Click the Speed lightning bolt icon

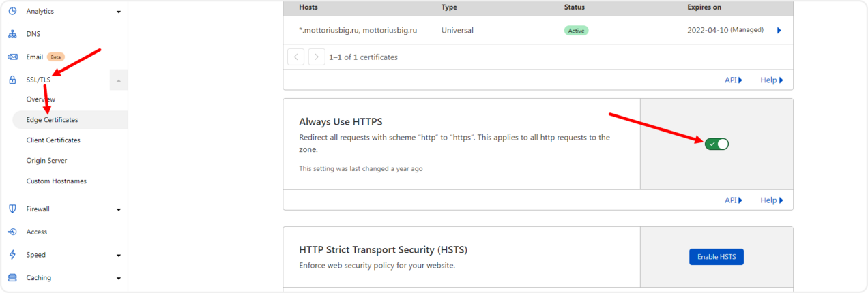point(12,255)
